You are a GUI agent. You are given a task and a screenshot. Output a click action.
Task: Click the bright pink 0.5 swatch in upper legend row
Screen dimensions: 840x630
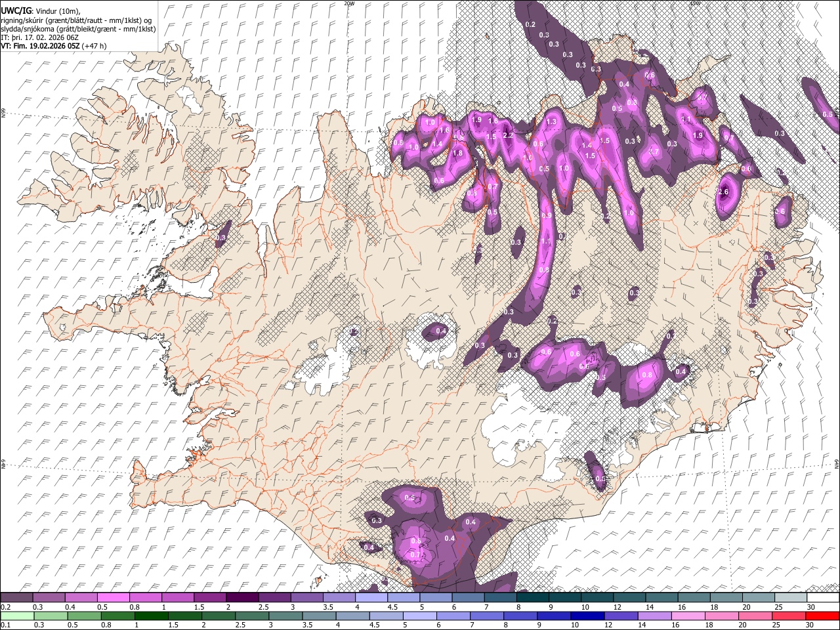coord(114,597)
